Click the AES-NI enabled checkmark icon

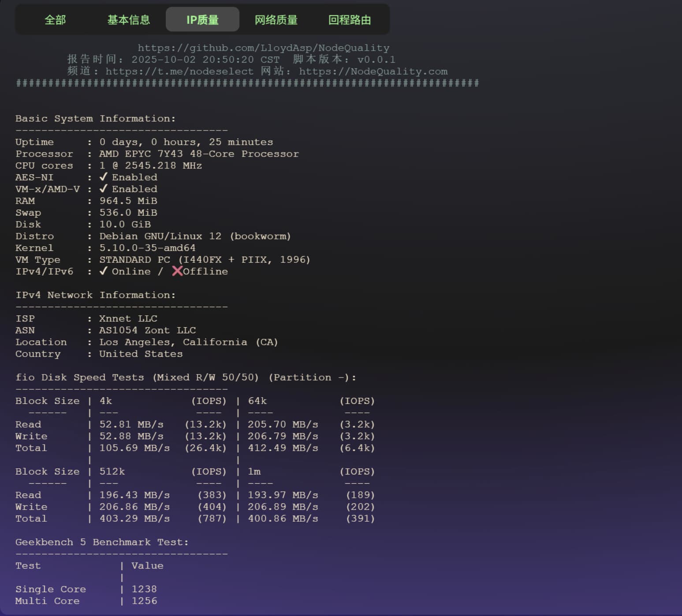[103, 177]
